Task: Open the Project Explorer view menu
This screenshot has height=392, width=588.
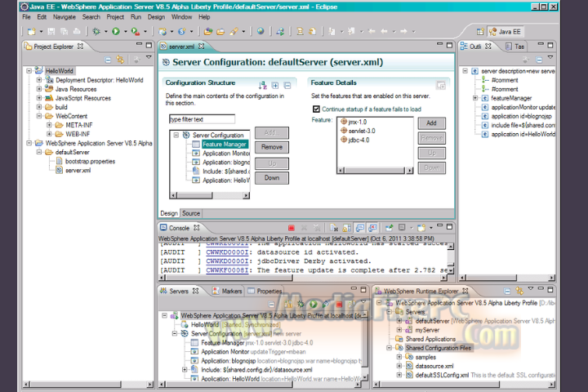Action: (x=149, y=57)
